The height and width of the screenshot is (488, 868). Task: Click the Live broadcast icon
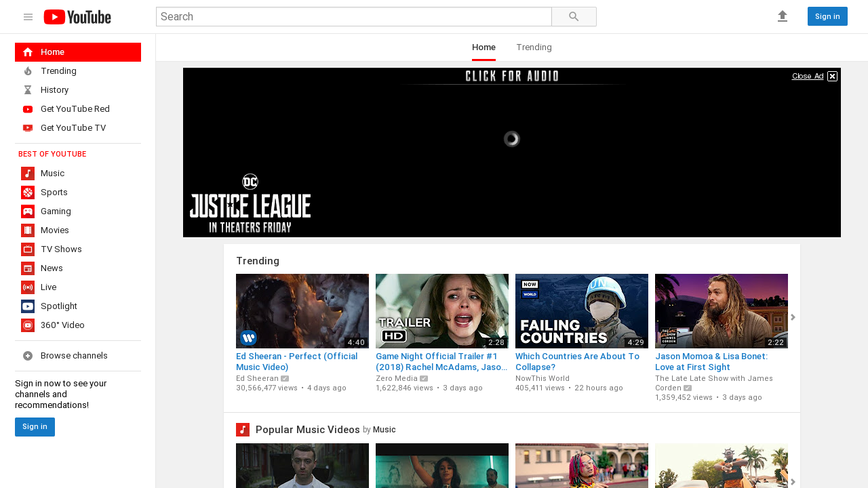pyautogui.click(x=28, y=287)
